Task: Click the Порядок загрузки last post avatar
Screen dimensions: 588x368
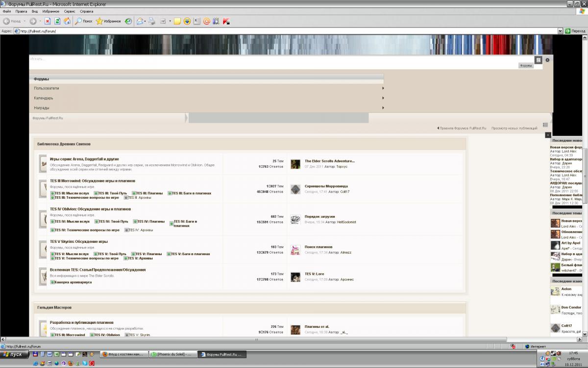Action: pos(295,219)
